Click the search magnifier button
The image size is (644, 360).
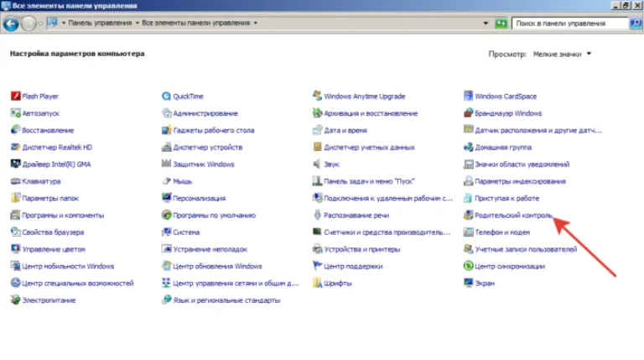[636, 23]
